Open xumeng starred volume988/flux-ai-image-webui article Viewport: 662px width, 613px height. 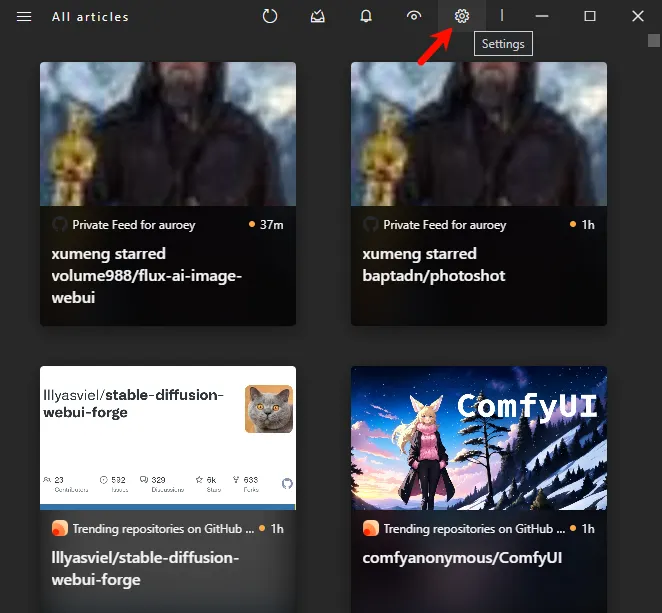[147, 275]
